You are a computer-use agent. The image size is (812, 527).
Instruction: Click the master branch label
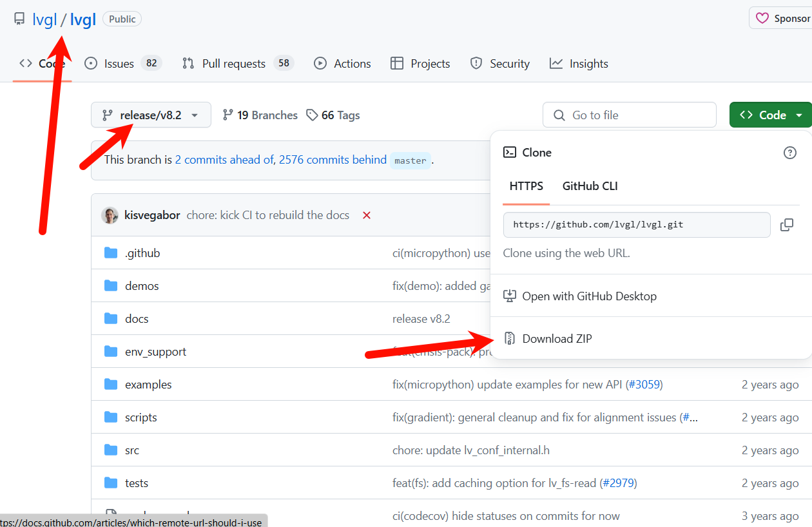[411, 160]
